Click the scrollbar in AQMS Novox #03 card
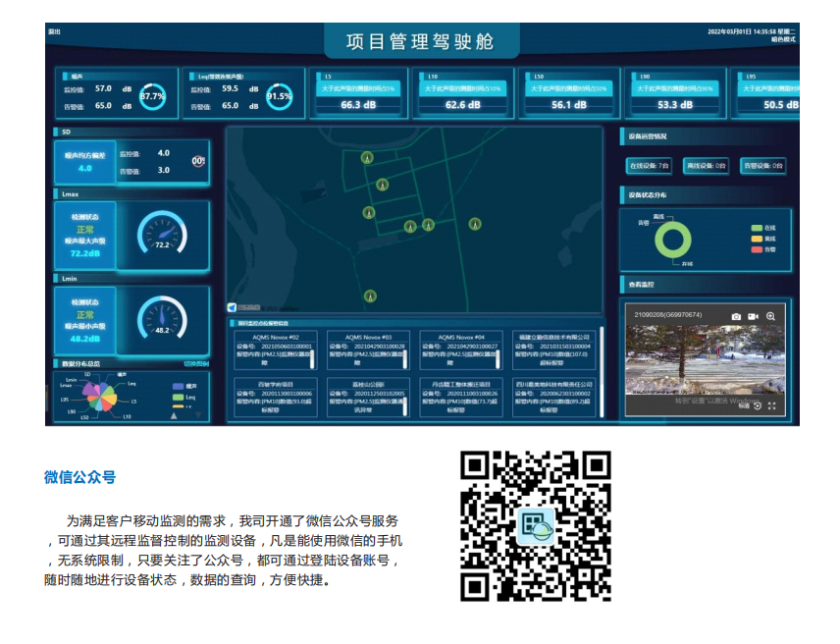The image size is (840, 644). [404, 359]
